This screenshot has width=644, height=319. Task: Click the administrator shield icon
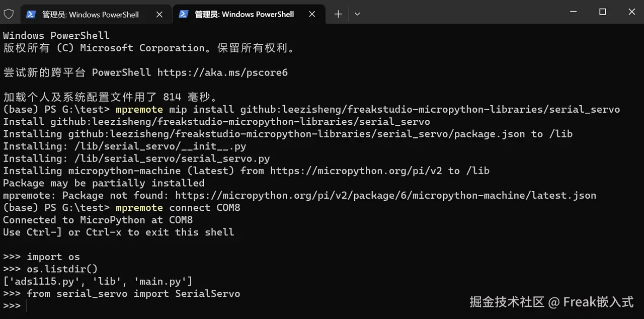point(9,14)
